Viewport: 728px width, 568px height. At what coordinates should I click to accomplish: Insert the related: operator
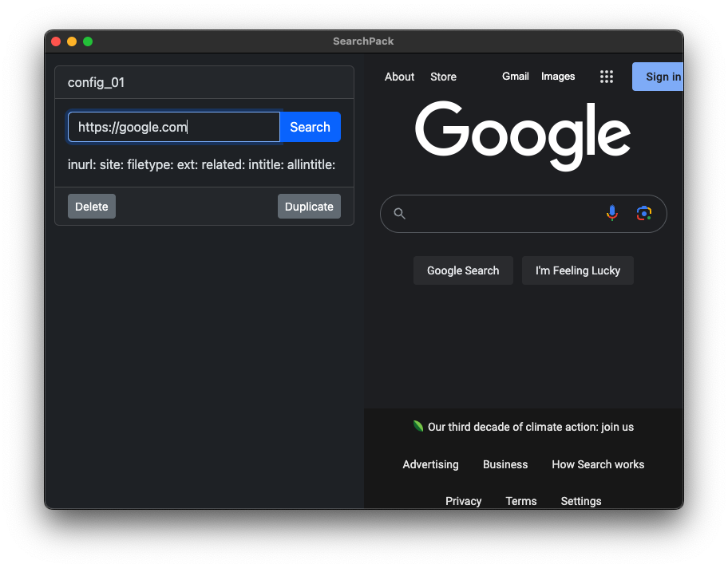tap(223, 165)
